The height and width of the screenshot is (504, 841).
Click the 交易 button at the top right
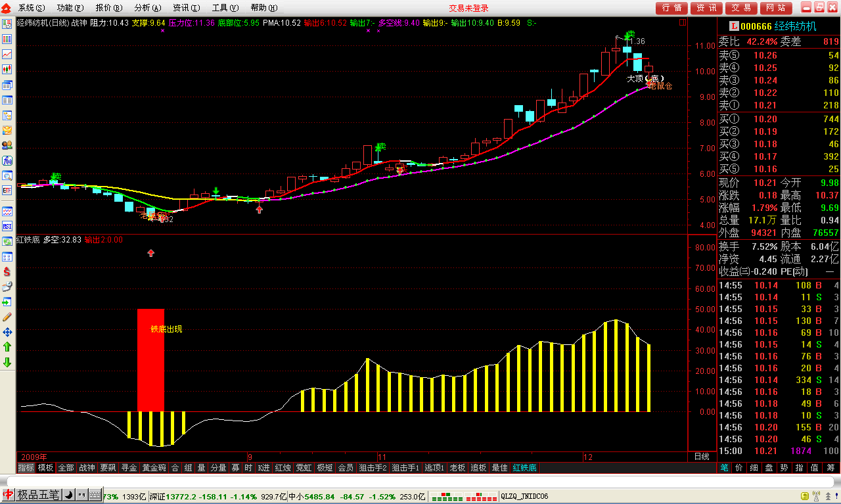coord(742,8)
